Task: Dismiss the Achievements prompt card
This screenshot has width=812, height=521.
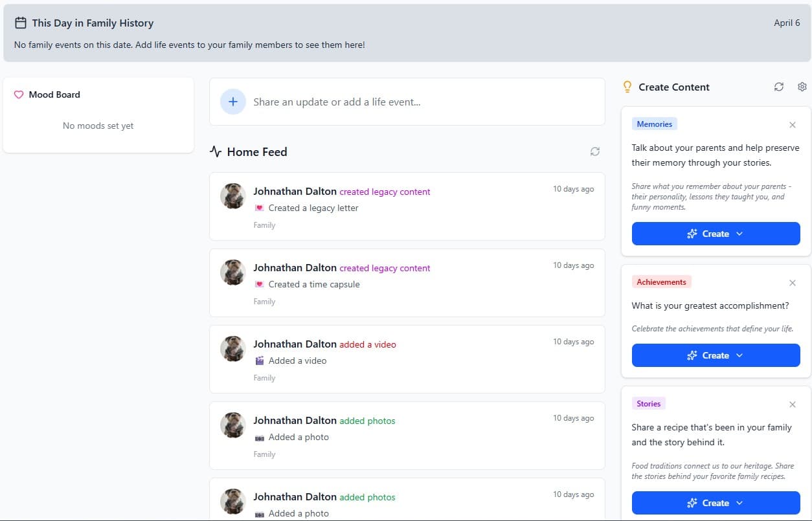Action: click(792, 283)
